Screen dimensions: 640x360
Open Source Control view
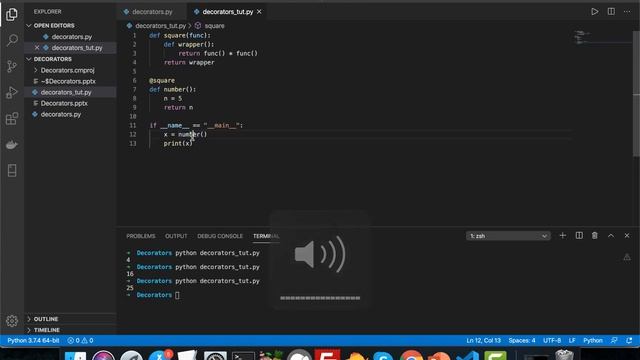pyautogui.click(x=12, y=66)
